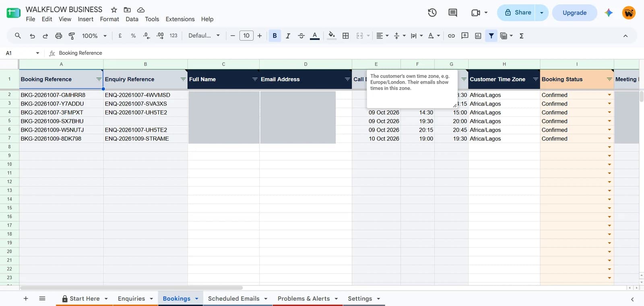Image resolution: width=644 pixels, height=306 pixels.
Task: Apply percent format
Action: point(133,36)
